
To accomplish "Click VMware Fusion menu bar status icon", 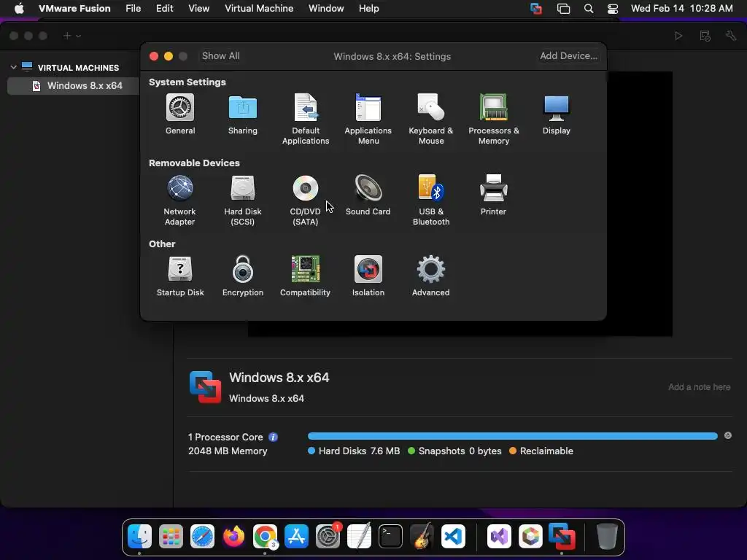I will [x=536, y=8].
